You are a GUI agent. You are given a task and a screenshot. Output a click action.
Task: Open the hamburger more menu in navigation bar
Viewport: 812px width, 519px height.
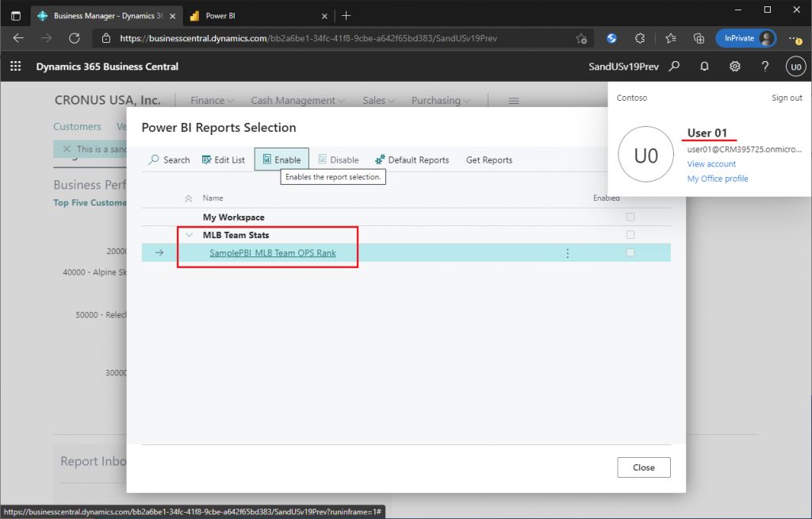pyautogui.click(x=514, y=101)
